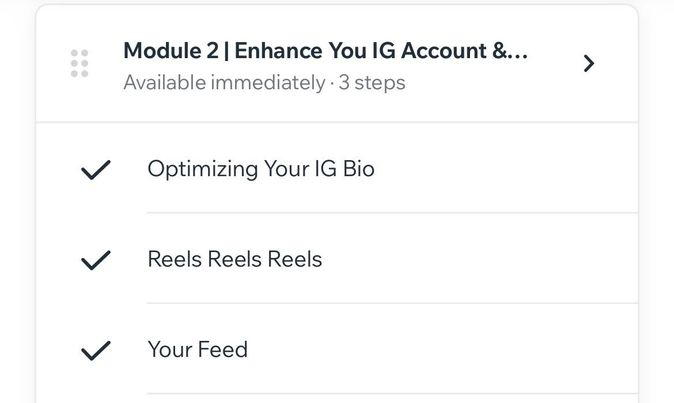Click the checkmark beside Reels Reels Reels
Screen dimensions: 674x403
(x=96, y=260)
